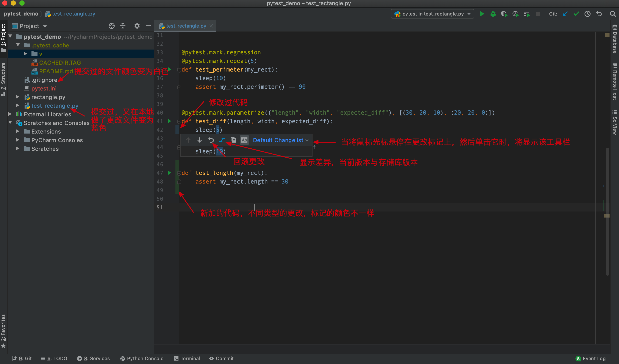Go to next change arrow in popup
The image size is (619, 364).
(x=199, y=140)
